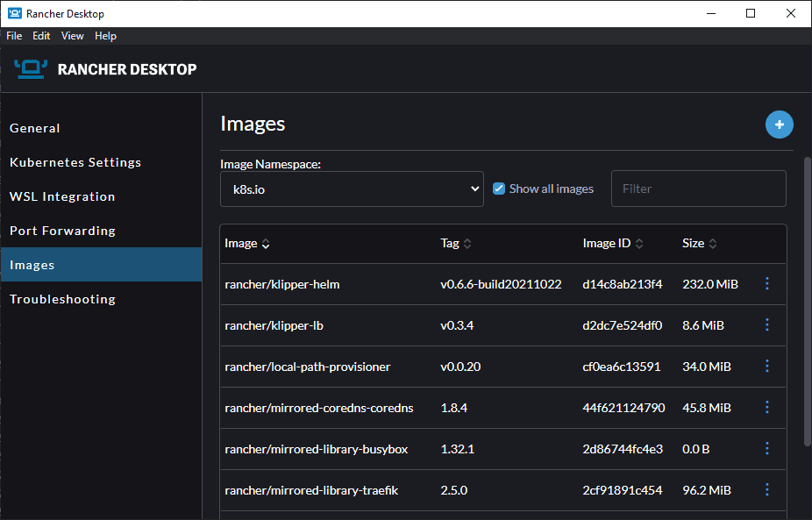Open three-dot menu for mirrored-library-busybox
This screenshot has height=520, width=812.
(767, 449)
